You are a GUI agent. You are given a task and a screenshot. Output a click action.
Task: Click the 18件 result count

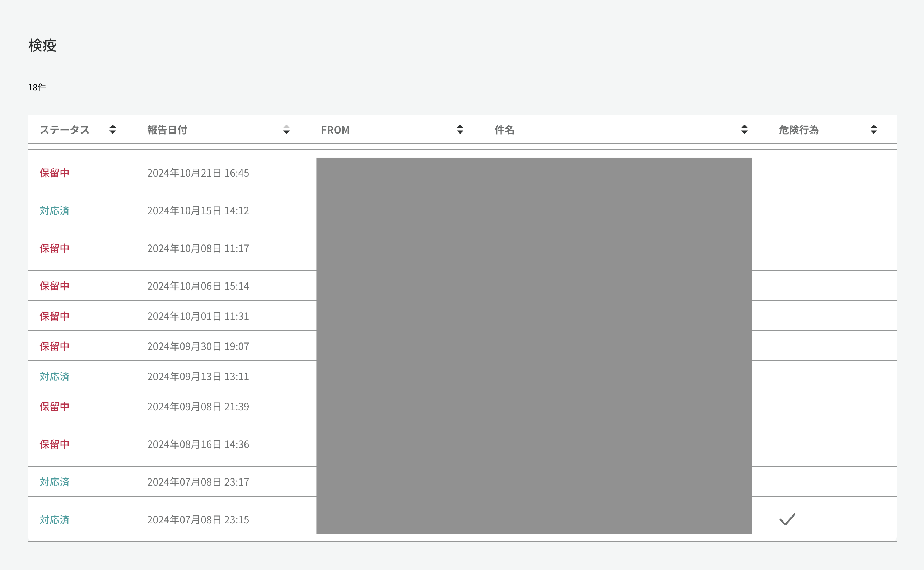tap(37, 87)
